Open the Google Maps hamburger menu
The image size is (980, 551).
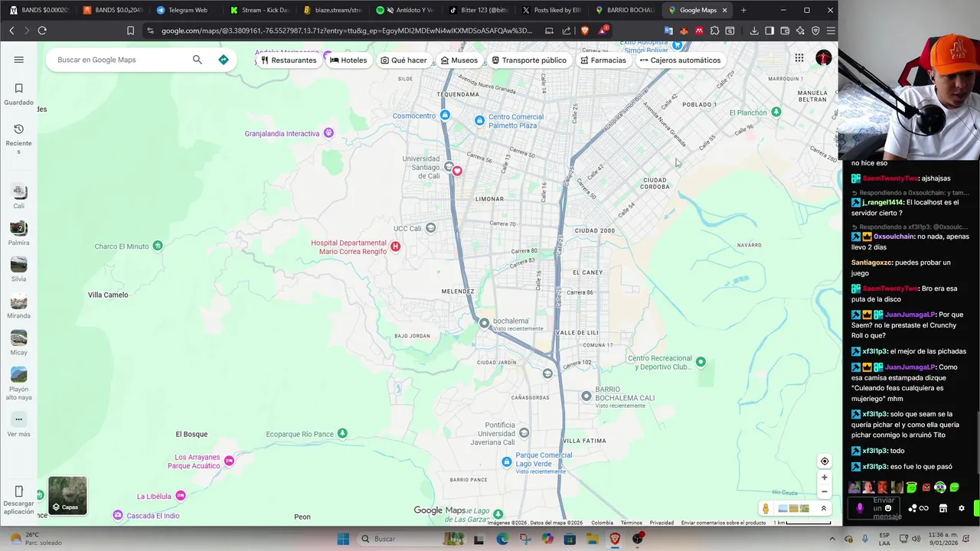[19, 60]
